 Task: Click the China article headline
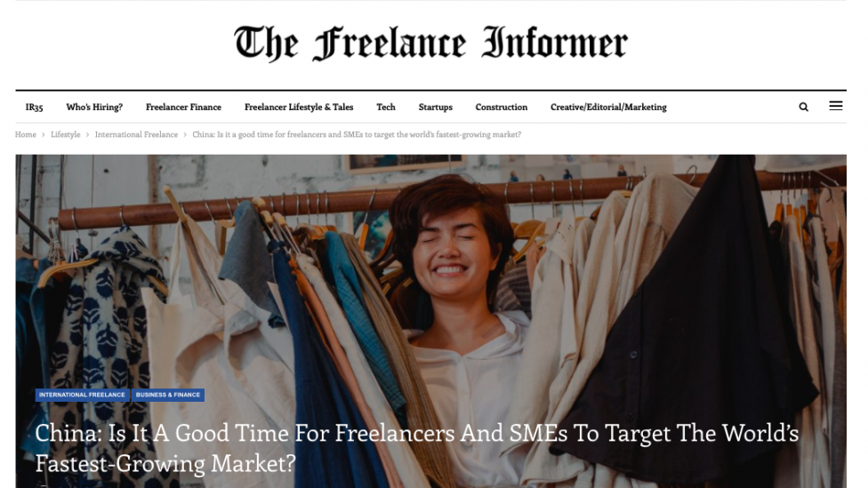pos(416,448)
